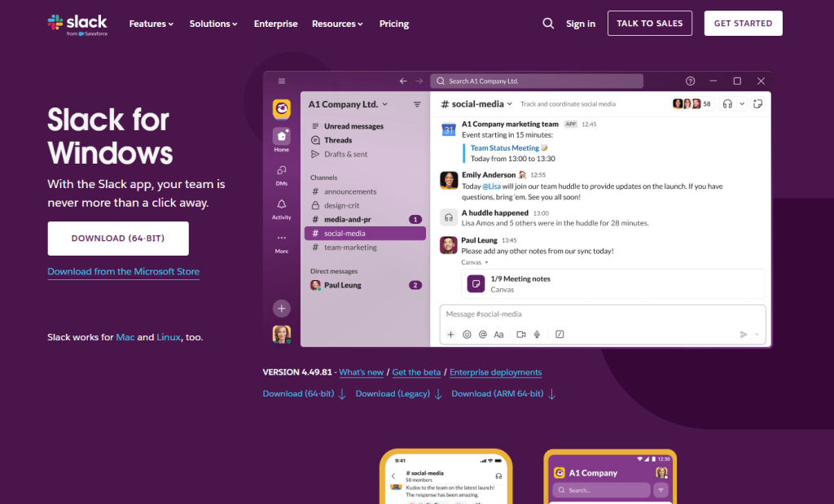834x504 pixels.
Task: Click the Team Status Meeting link
Action: click(505, 148)
